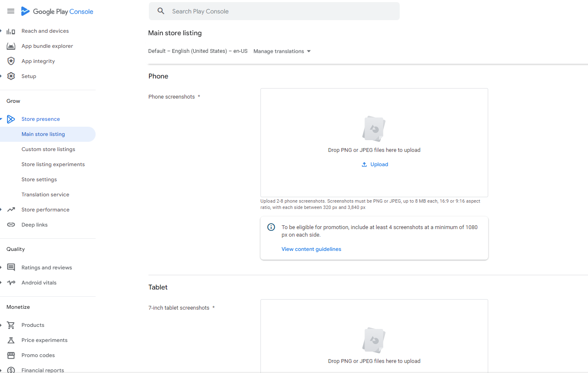
Task: Click the Promo codes icon
Action: 10,355
